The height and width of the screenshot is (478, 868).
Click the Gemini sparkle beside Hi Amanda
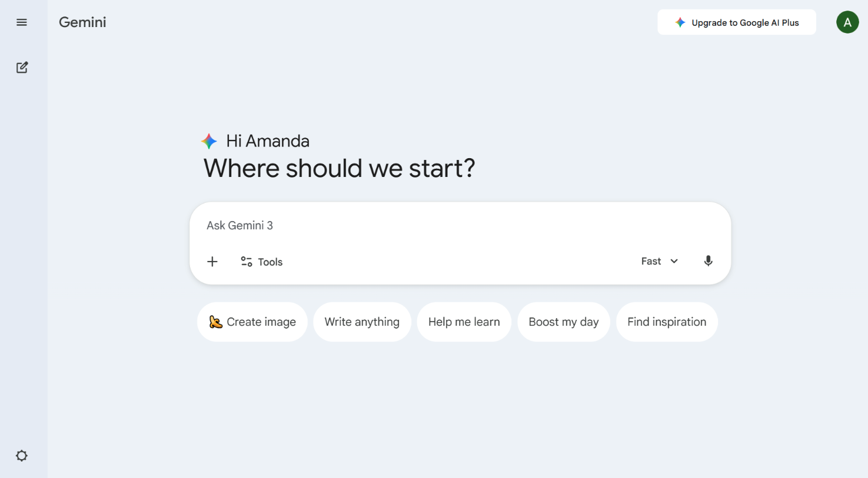[x=209, y=141]
